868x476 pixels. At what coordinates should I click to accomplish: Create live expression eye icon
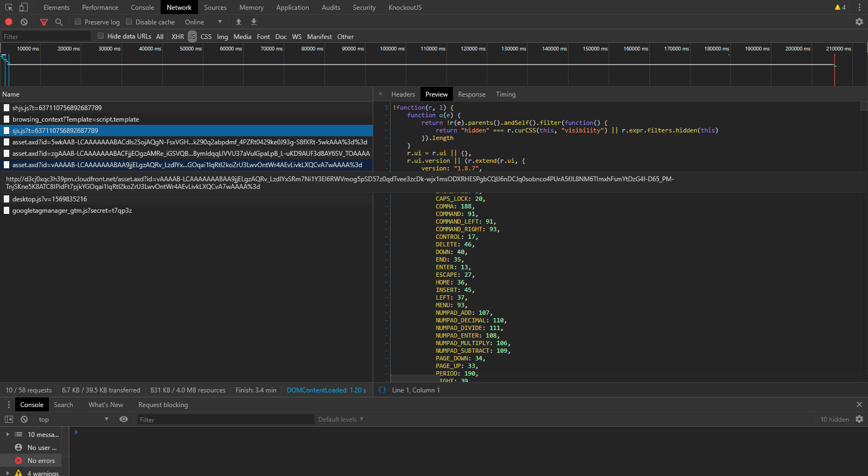coord(124,420)
